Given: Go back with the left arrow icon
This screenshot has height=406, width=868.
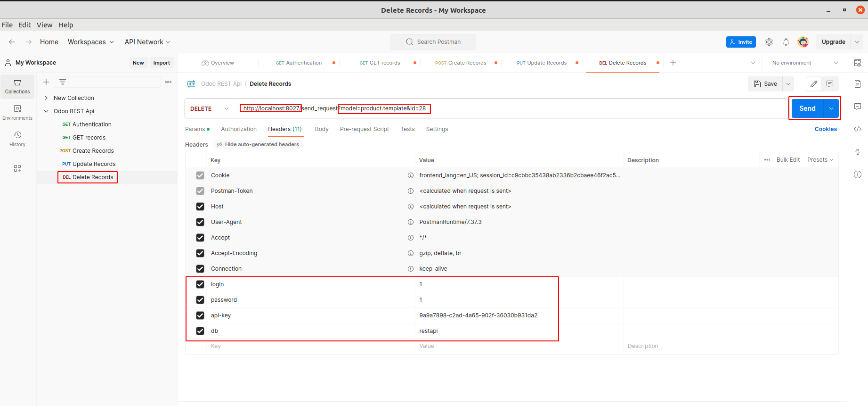Looking at the screenshot, I should click(12, 42).
